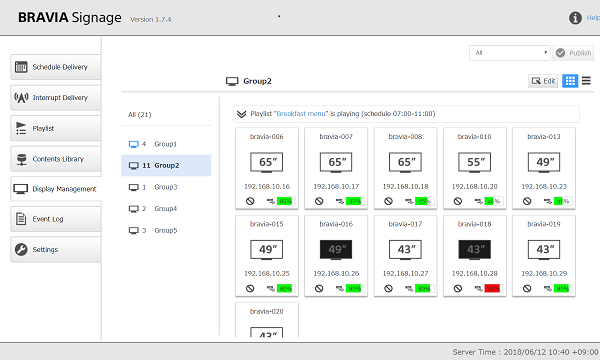The width and height of the screenshot is (600, 360).
Task: Click storage bar on bravia-010
Action: click(494, 201)
